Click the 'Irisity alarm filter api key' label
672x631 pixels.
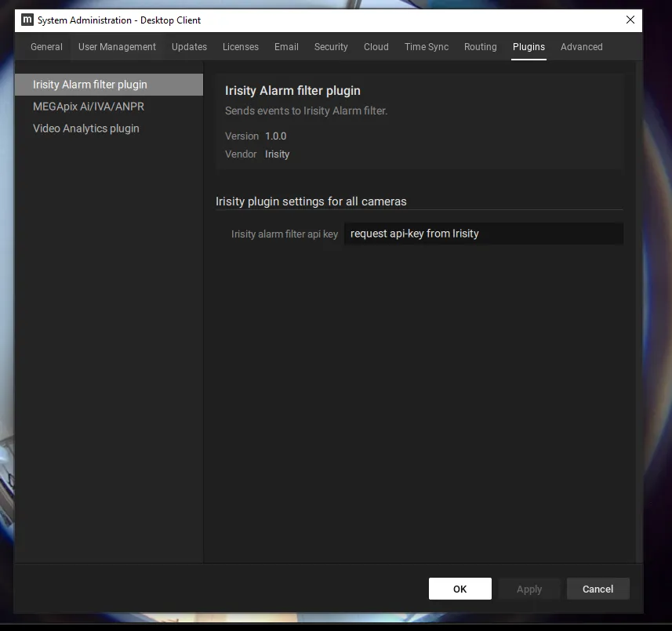point(285,234)
